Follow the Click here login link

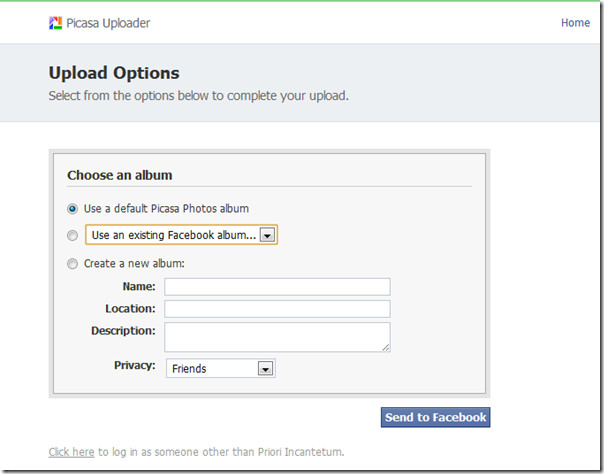[x=71, y=452]
